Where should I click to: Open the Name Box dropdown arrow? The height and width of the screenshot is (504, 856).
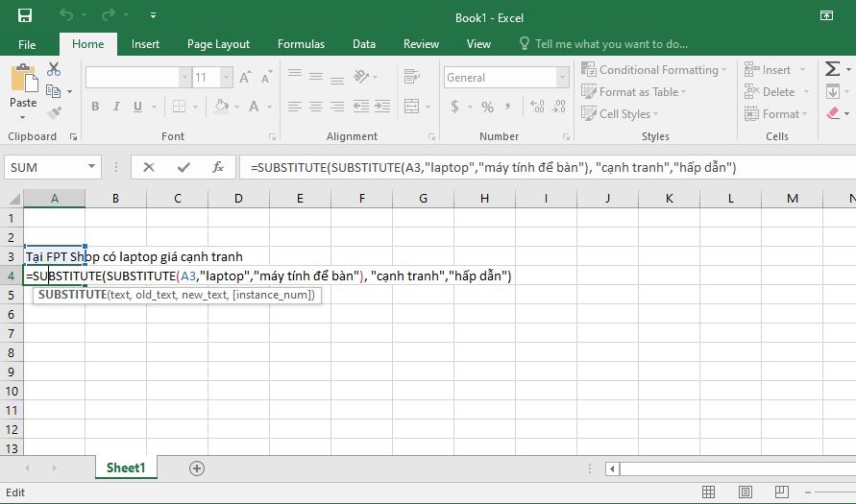[x=91, y=167]
